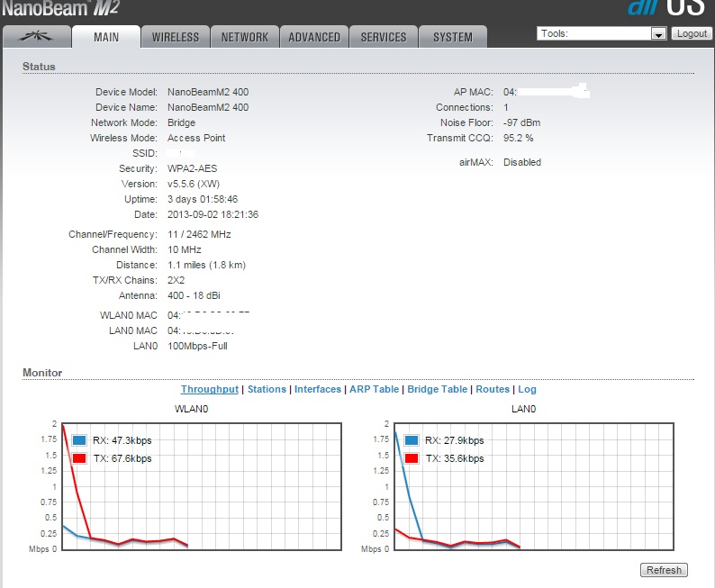Click the WLAN0 throughput graph

(x=202, y=486)
